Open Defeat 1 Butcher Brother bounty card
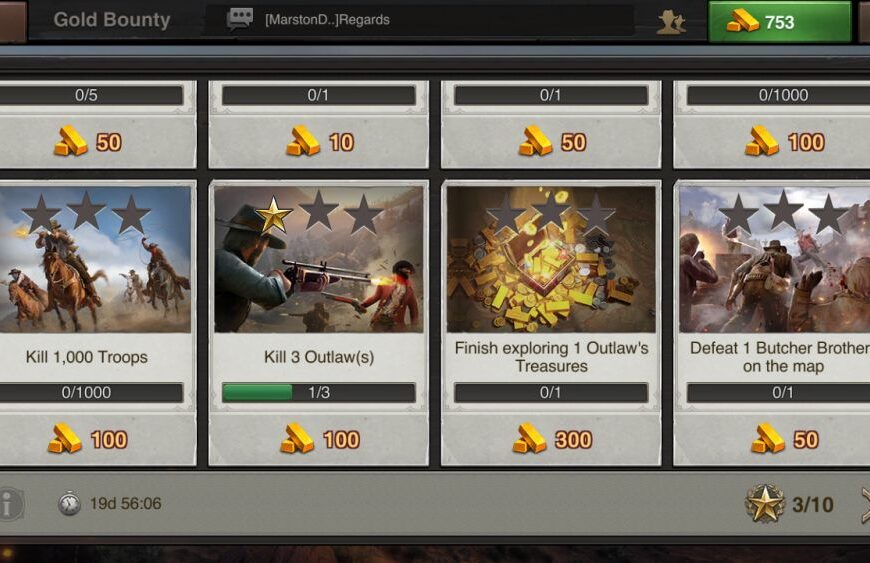 (x=772, y=323)
